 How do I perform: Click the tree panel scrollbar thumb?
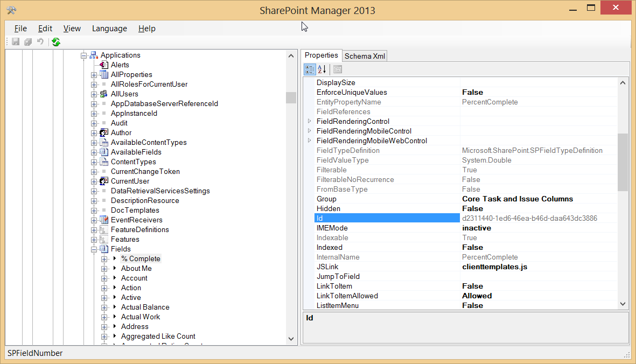[x=291, y=97]
